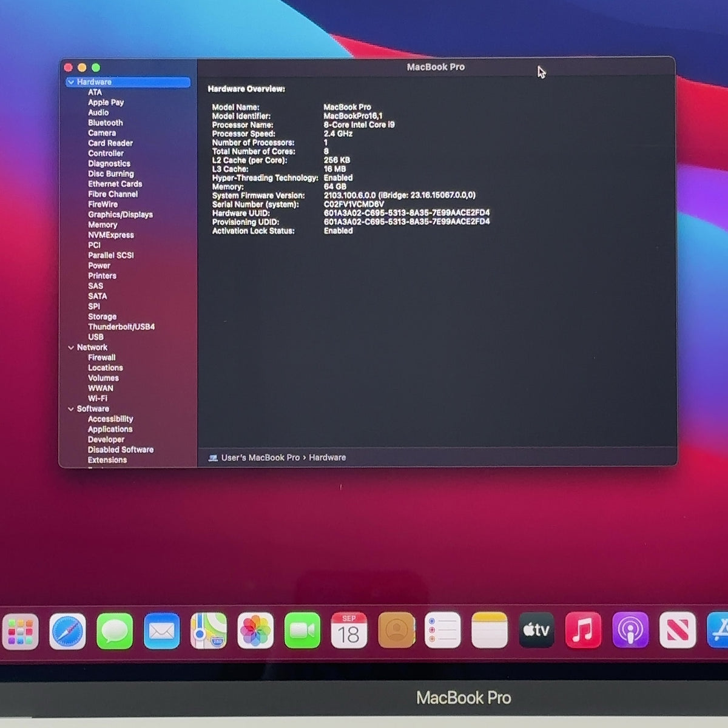Select Bluetooth in the sidebar
This screenshot has height=728, width=728.
(x=105, y=123)
